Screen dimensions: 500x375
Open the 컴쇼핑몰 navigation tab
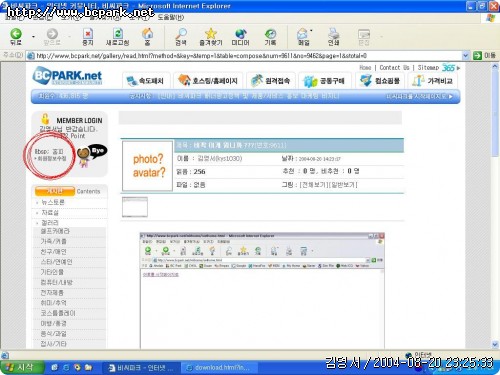381,80
